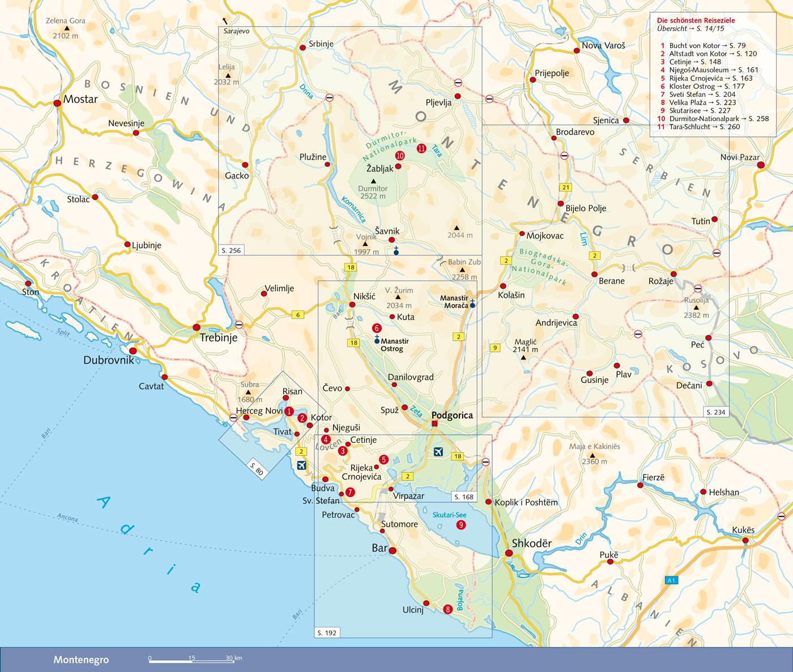Select marker 7 at Sv. Stefan
793x672 pixels.
click(x=351, y=492)
